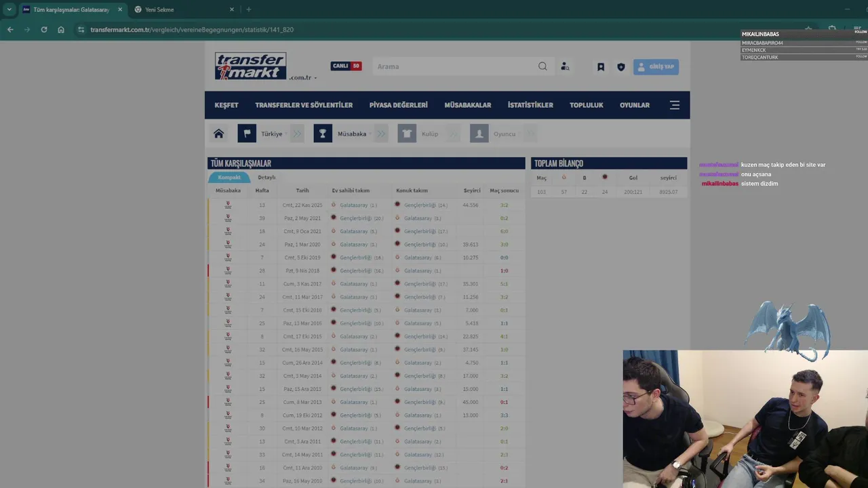
Task: Click competition logo in 26 Ara 2014 row
Action: coord(228,363)
